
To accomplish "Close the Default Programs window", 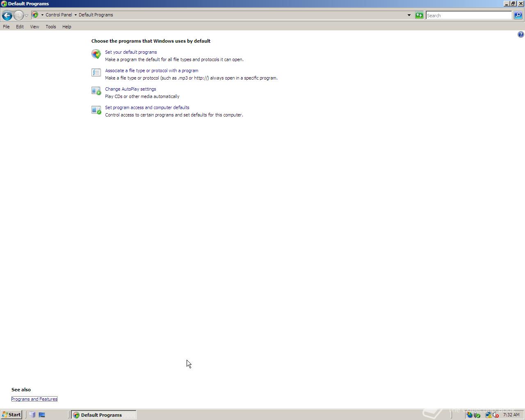I will [x=520, y=4].
